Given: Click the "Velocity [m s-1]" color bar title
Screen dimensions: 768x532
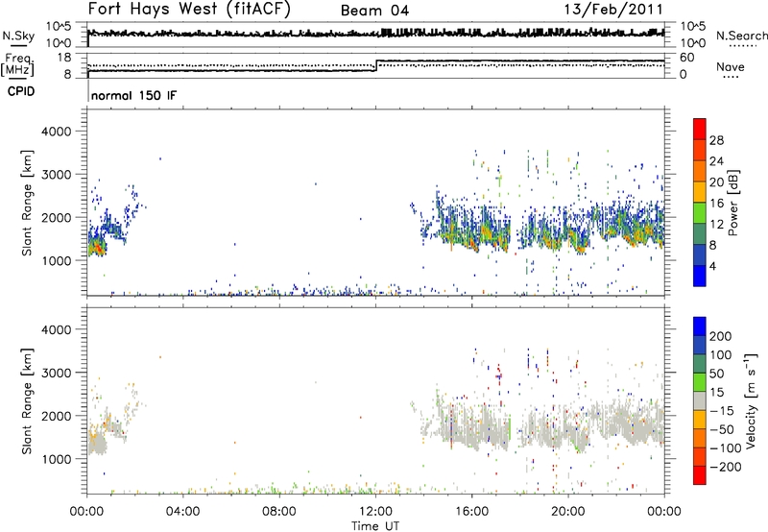Looking at the screenshot, I should point(751,401).
